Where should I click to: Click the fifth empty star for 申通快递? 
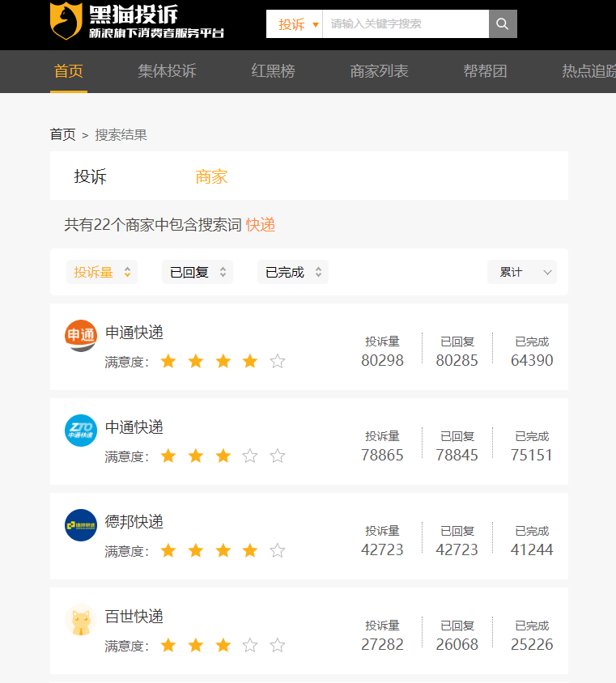pos(278,361)
